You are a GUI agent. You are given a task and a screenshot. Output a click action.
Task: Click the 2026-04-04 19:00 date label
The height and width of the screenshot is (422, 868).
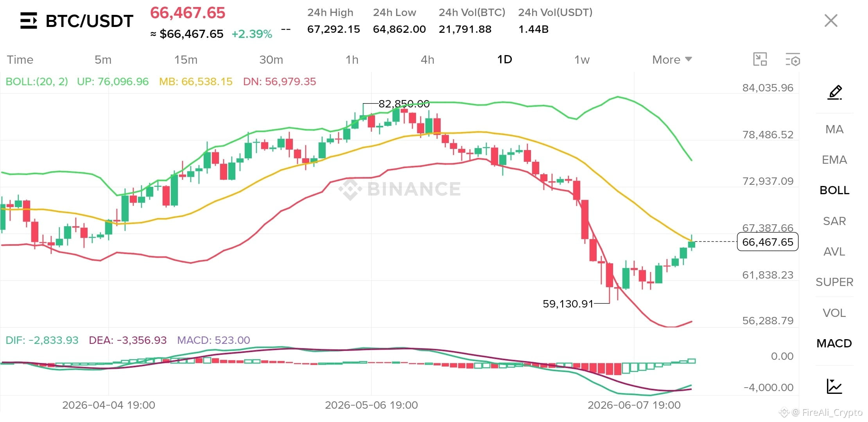(109, 405)
